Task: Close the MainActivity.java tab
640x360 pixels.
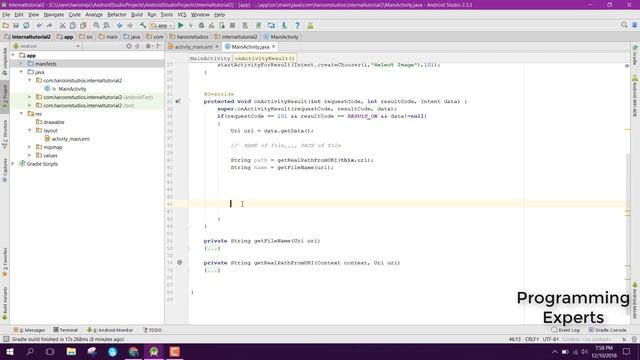Action: [x=274, y=47]
